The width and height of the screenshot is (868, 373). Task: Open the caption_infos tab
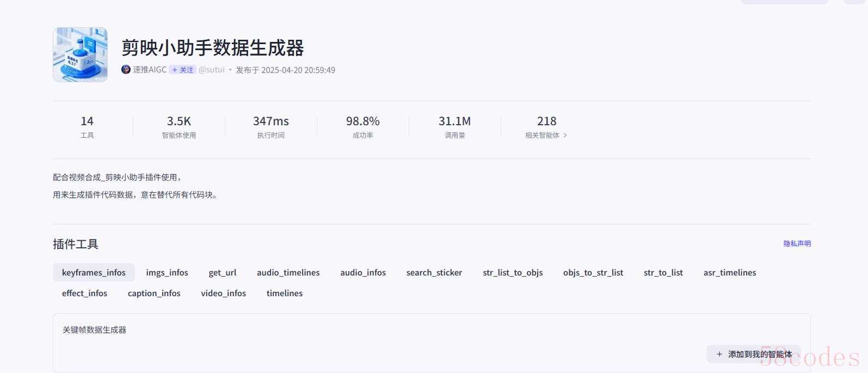(154, 293)
